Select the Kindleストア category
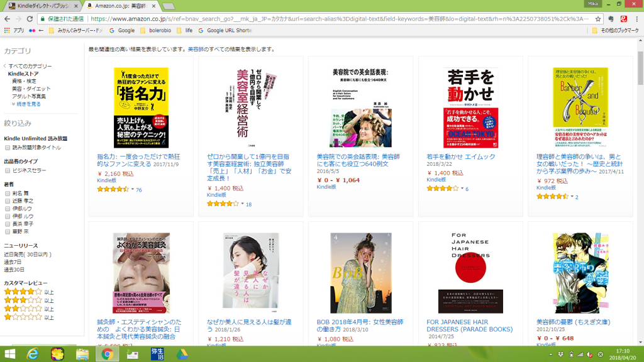644x362 pixels. (23, 74)
